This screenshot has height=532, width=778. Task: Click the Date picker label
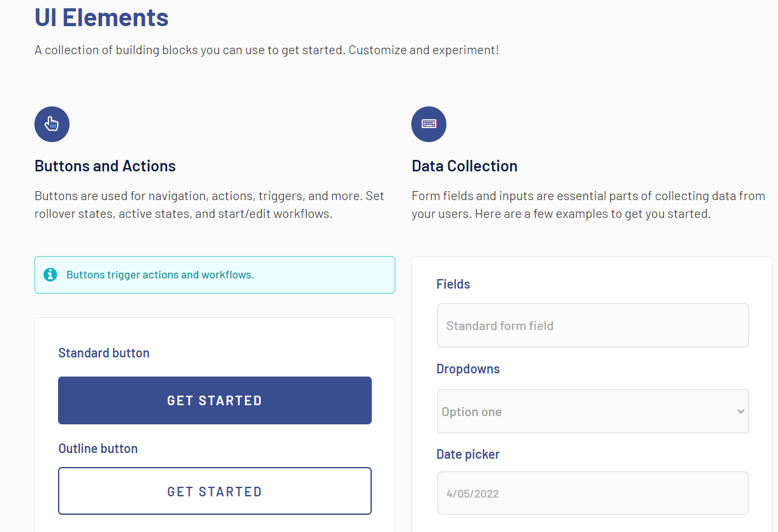pyautogui.click(x=467, y=454)
